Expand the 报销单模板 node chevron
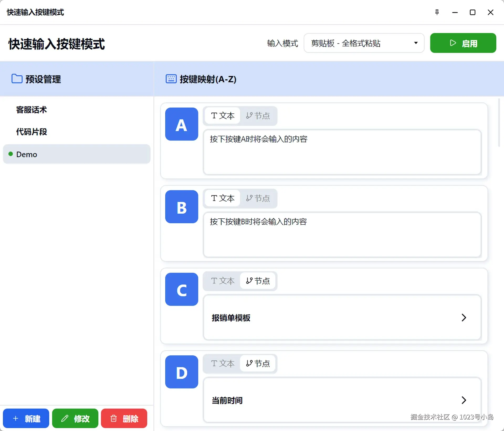Screen dimensions: 504x431 pos(464,318)
